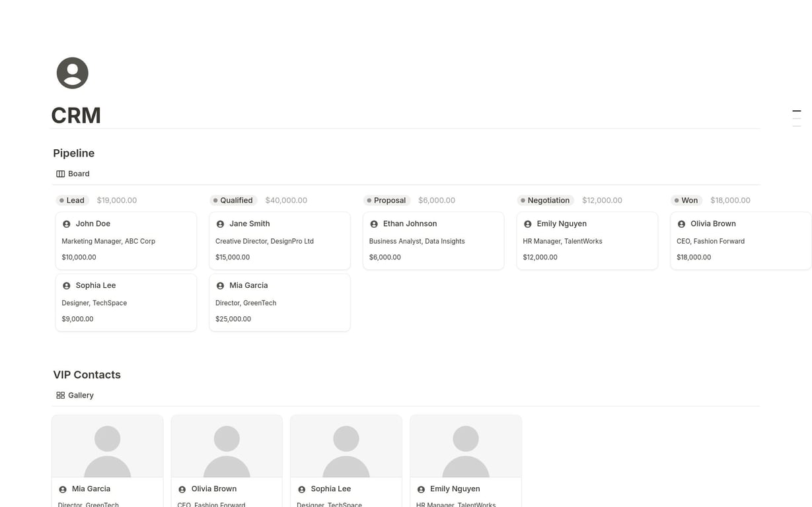Open the Sophia Lee pipeline card name
812x507 pixels.
click(96, 286)
